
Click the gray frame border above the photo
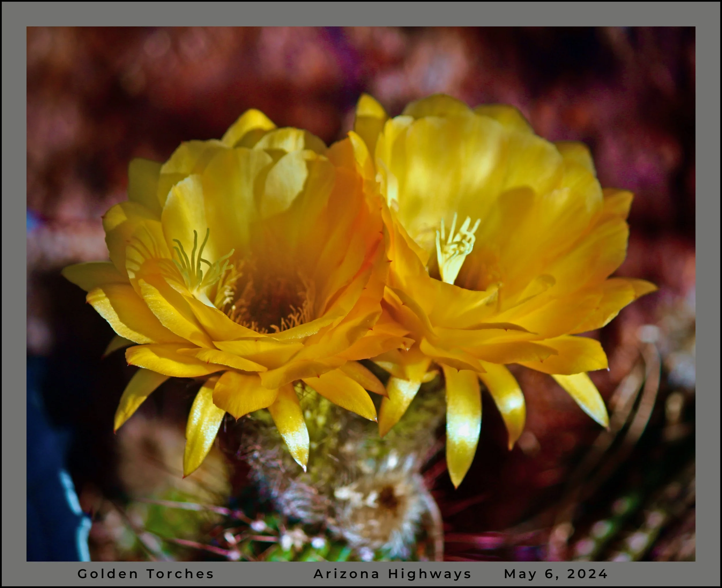click(361, 14)
